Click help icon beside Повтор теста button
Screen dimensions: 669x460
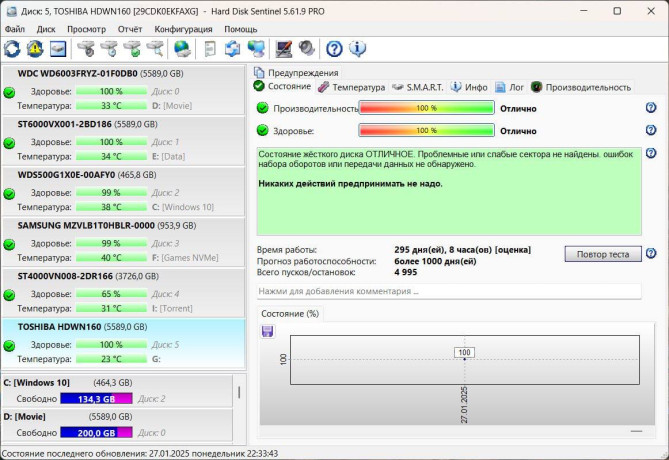[x=651, y=253]
